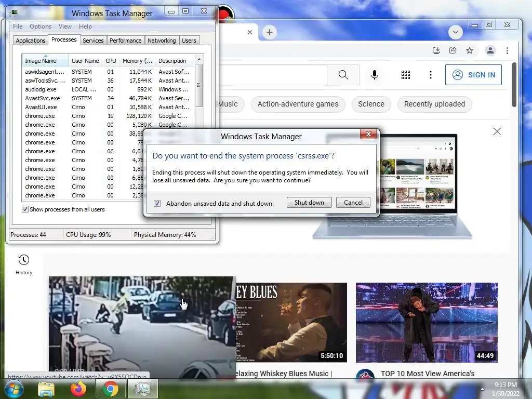
Task: Sort processes by Image Name column
Action: (45, 61)
